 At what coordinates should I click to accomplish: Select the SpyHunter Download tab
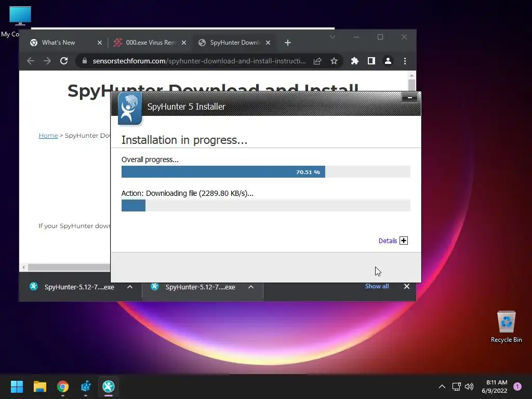click(x=235, y=43)
